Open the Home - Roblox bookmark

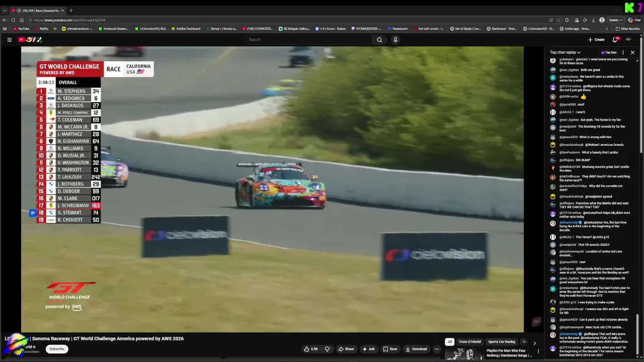331,29
